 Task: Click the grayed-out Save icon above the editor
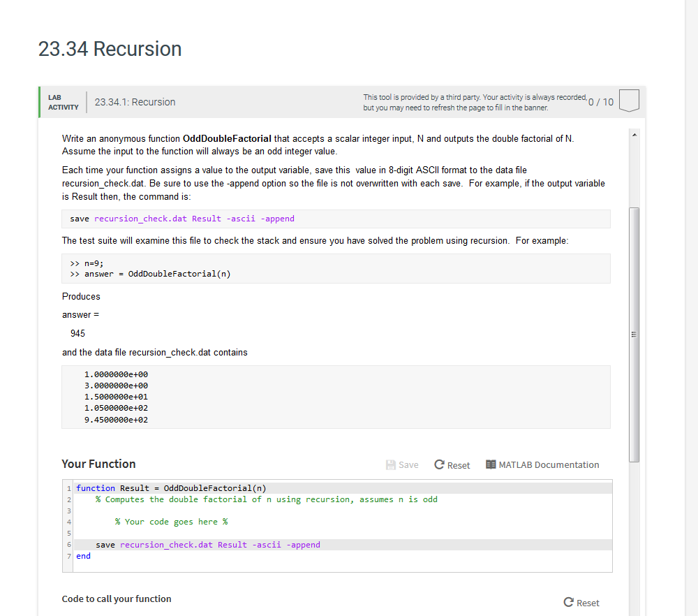(x=389, y=464)
